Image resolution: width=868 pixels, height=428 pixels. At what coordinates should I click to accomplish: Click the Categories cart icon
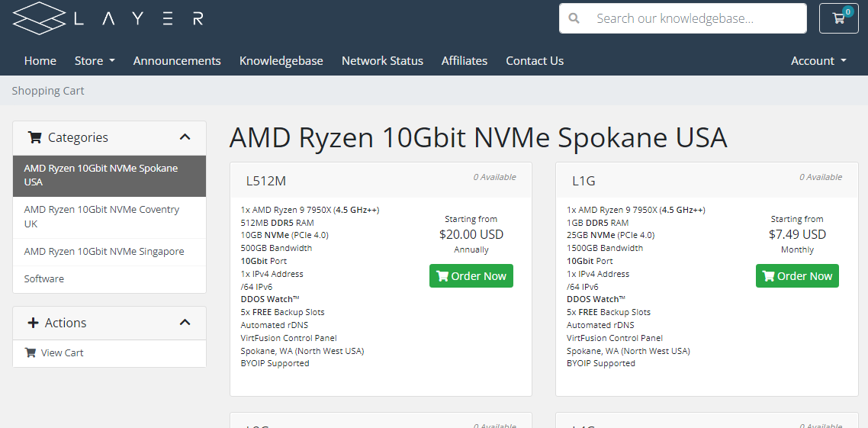[35, 137]
